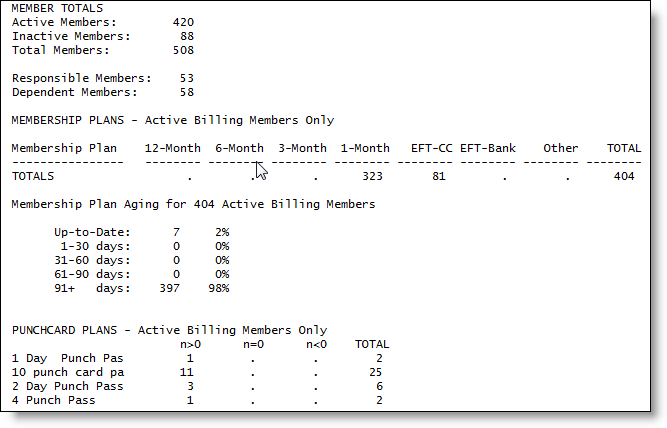Click the 1-Month column header
This screenshot has height=428, width=667.
pos(365,148)
